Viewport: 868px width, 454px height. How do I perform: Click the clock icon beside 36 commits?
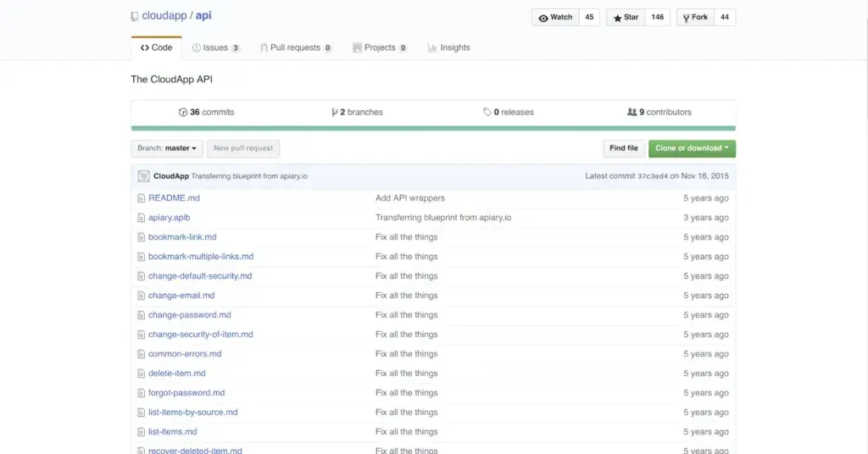pos(183,113)
